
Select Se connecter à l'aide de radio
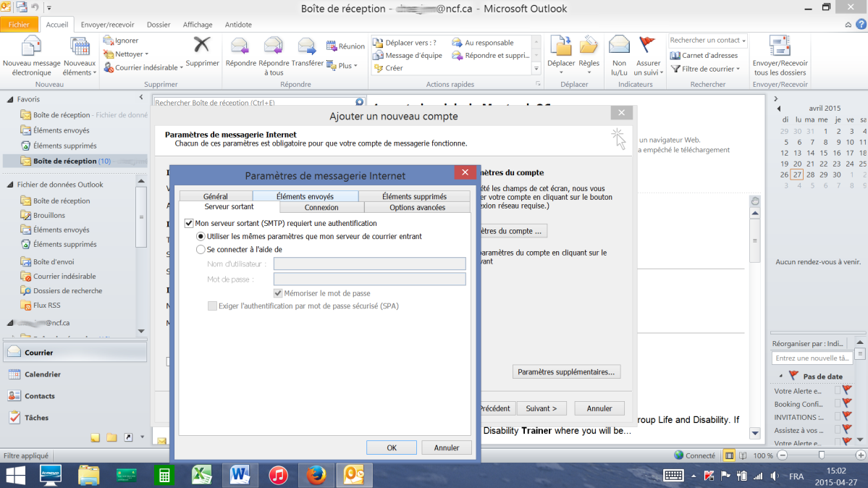click(x=201, y=250)
